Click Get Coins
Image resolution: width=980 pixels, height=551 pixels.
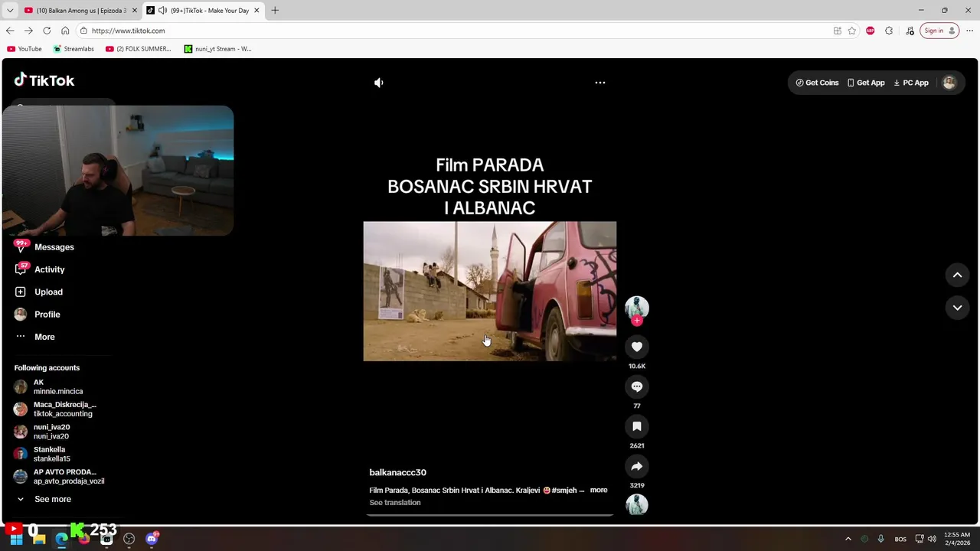[817, 83]
